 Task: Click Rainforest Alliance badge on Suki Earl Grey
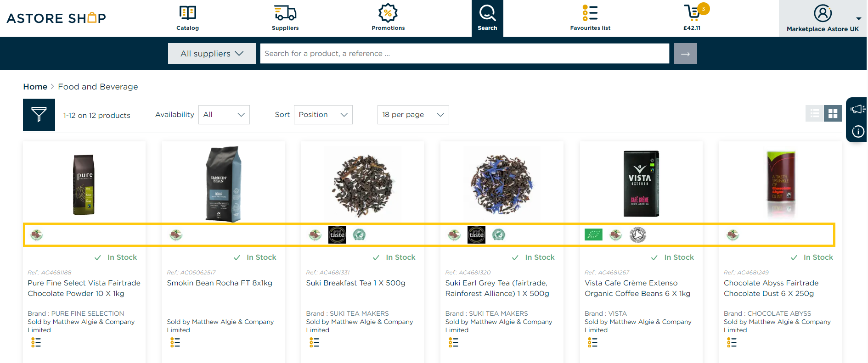498,235
